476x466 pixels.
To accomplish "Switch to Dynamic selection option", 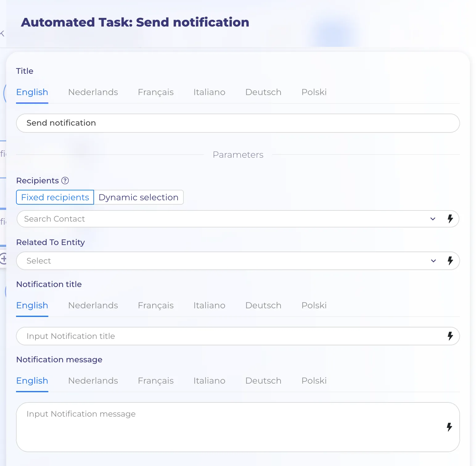I will click(x=138, y=197).
